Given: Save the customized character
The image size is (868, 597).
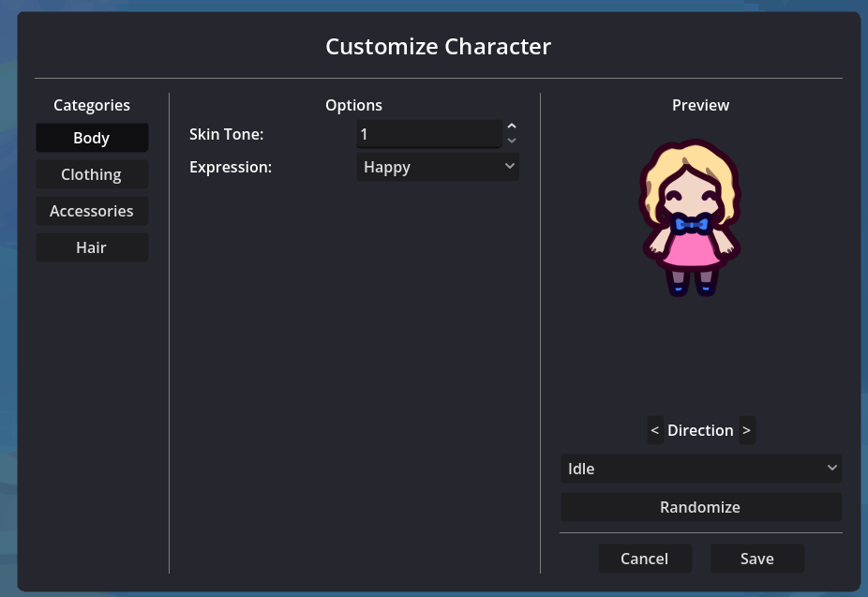Looking at the screenshot, I should point(756,558).
